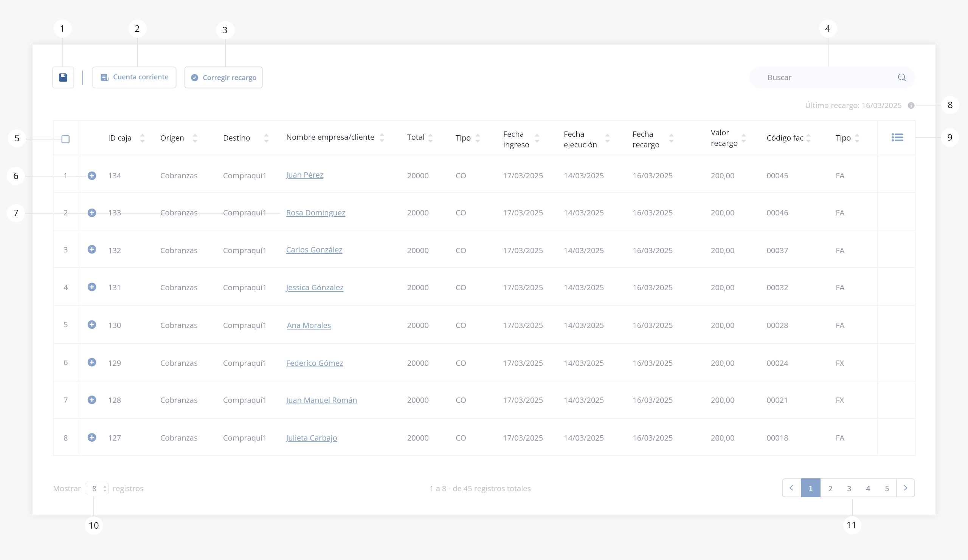Sort table by Valor recargo arrows
This screenshot has width=968, height=560.
coord(743,138)
